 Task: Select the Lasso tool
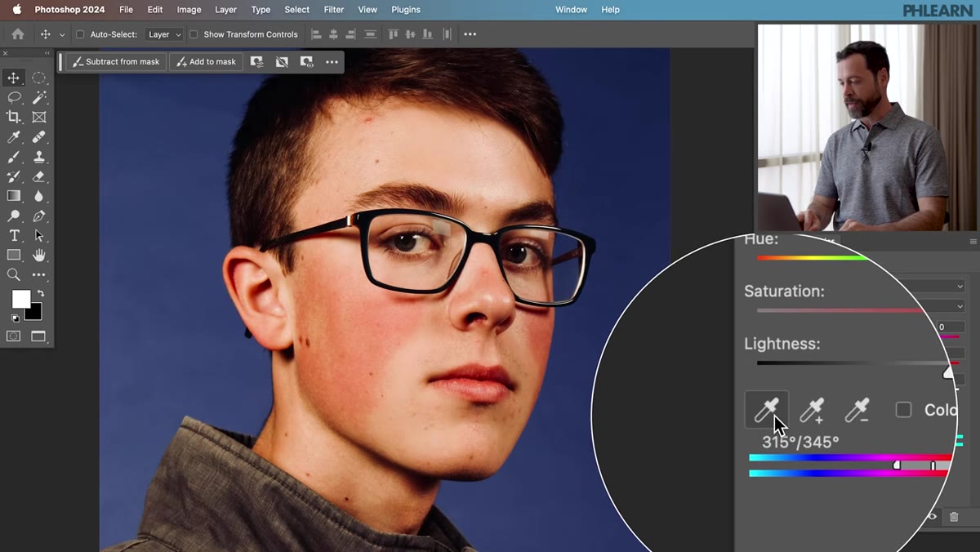coord(14,97)
